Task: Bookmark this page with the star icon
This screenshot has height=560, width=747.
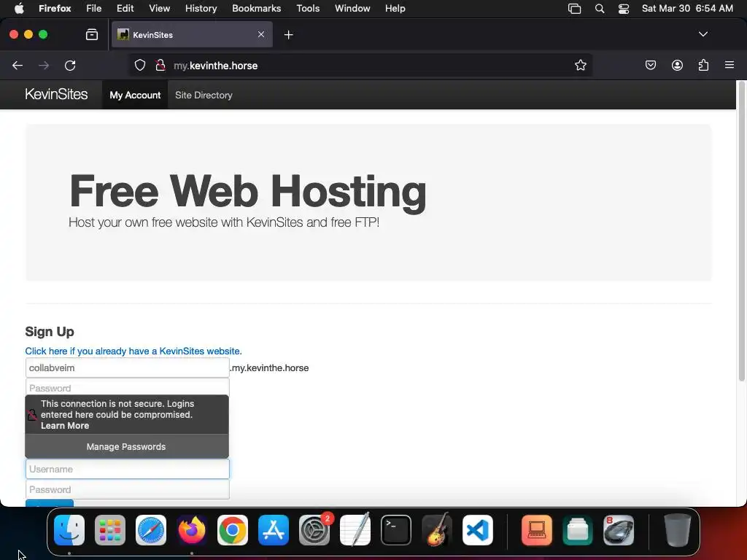Action: (x=580, y=65)
